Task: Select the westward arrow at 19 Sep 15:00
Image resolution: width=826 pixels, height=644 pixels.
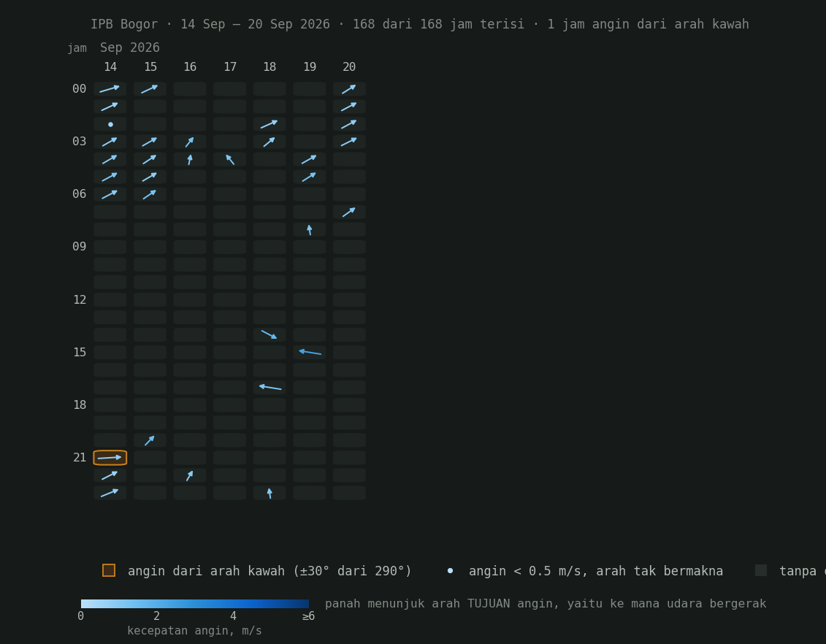Action: point(310,352)
